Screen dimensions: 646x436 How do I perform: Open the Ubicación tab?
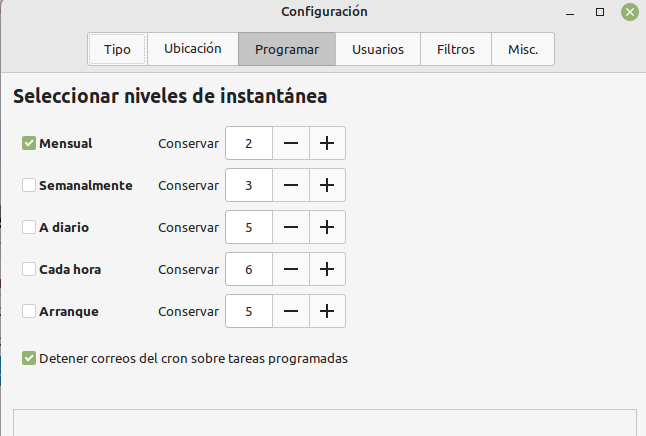coord(193,49)
